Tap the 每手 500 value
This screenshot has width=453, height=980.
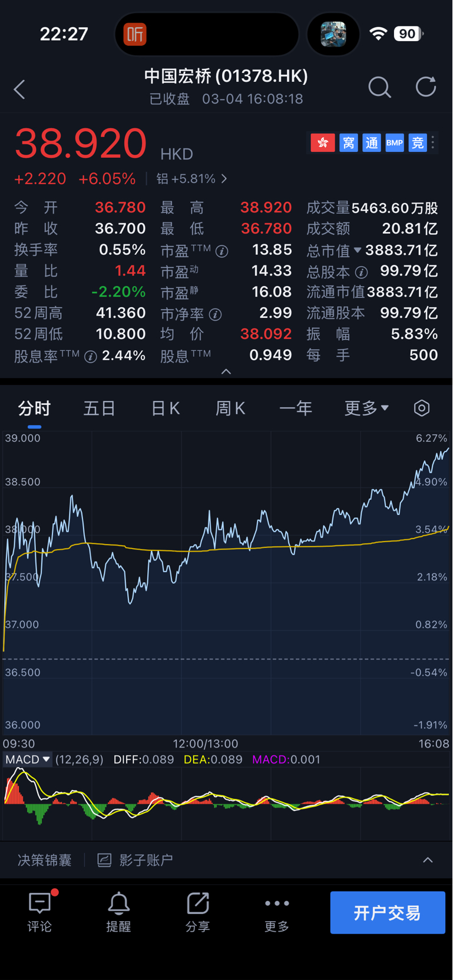coord(424,355)
